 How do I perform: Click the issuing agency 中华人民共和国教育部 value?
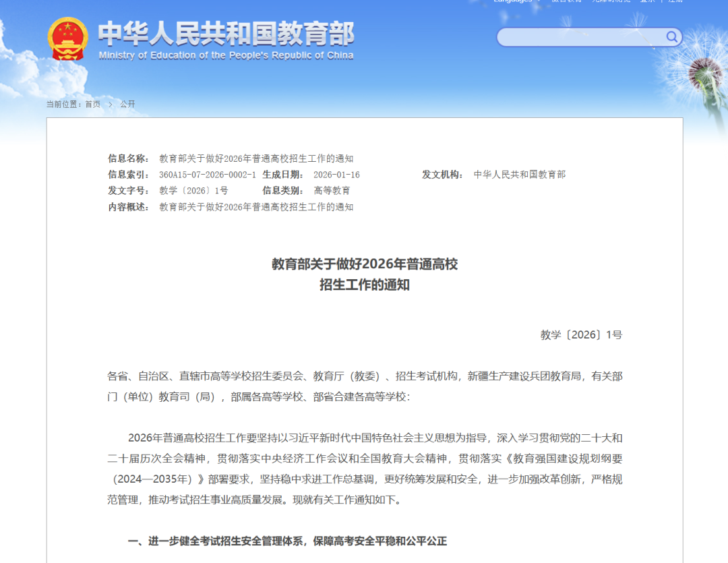tap(520, 175)
